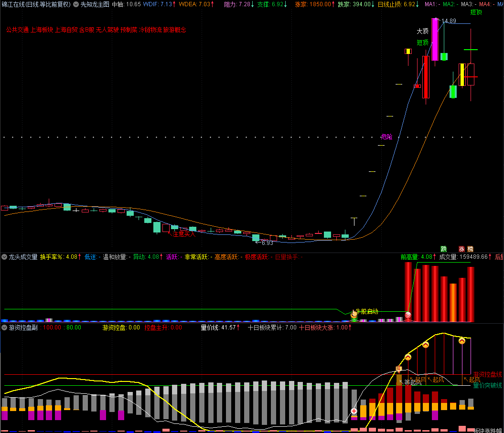Expand the 先知龙主图 indicator dropdown arrow

pos(76,4)
